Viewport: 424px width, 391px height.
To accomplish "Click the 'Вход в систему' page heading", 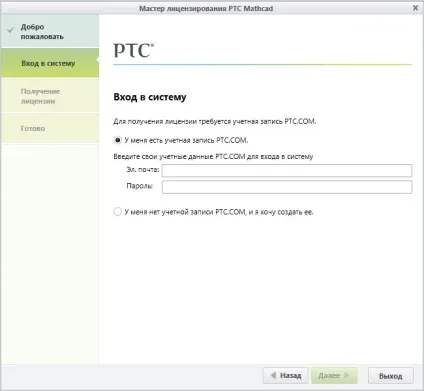I will click(x=150, y=97).
